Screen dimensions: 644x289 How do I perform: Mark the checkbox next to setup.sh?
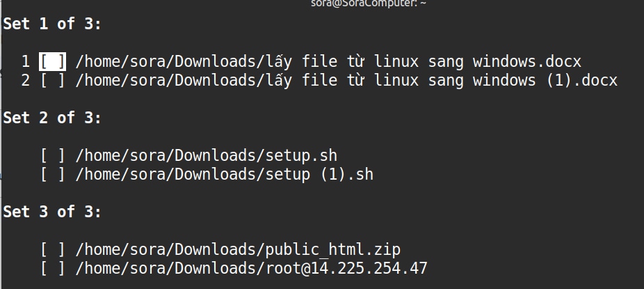[52, 155]
